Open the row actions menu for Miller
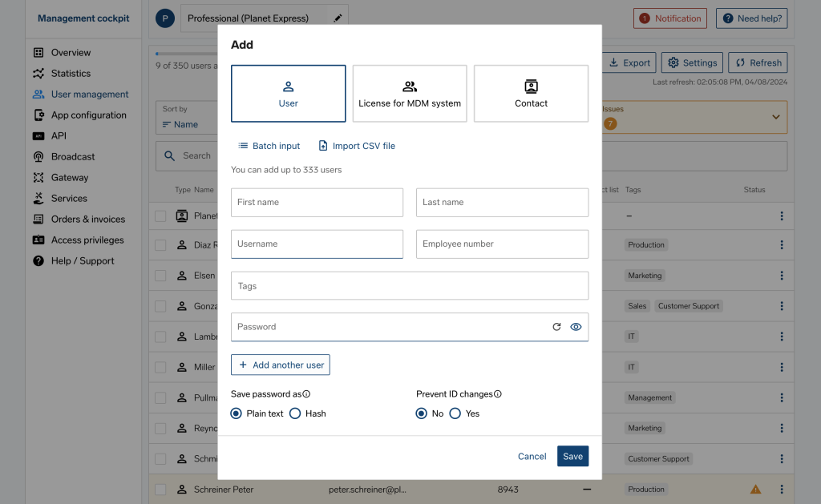This screenshot has width=821, height=504. click(782, 367)
